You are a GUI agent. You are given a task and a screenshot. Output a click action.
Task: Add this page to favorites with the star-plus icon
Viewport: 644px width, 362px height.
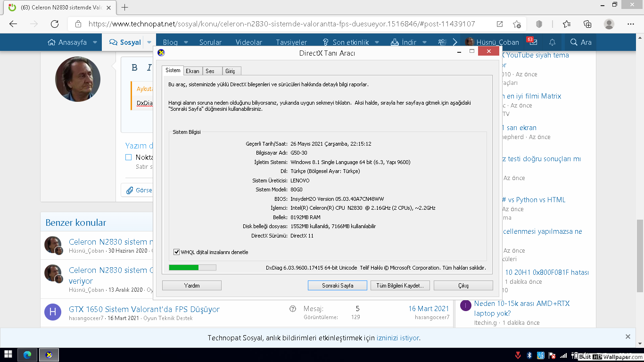pyautogui.click(x=517, y=24)
